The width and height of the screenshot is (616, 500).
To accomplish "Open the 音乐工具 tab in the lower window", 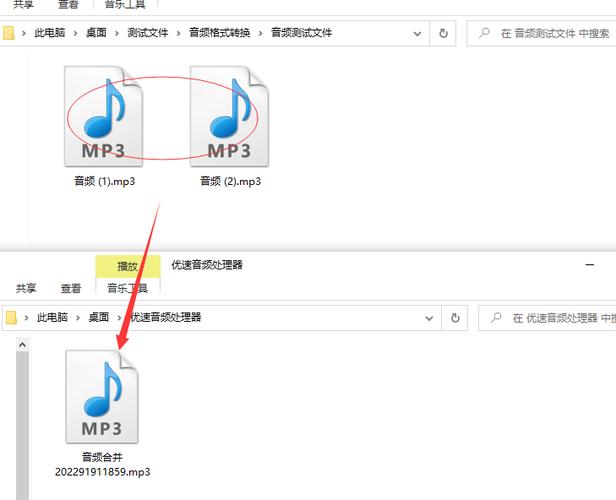I will click(x=127, y=288).
